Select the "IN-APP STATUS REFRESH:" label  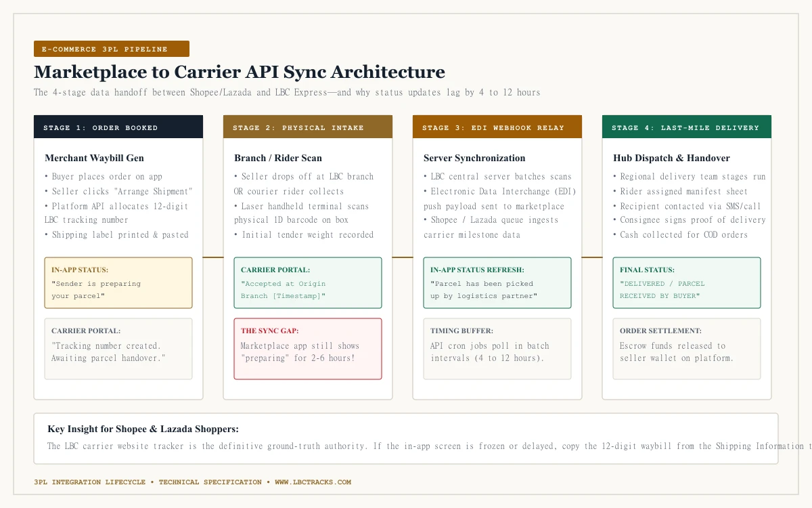point(477,270)
